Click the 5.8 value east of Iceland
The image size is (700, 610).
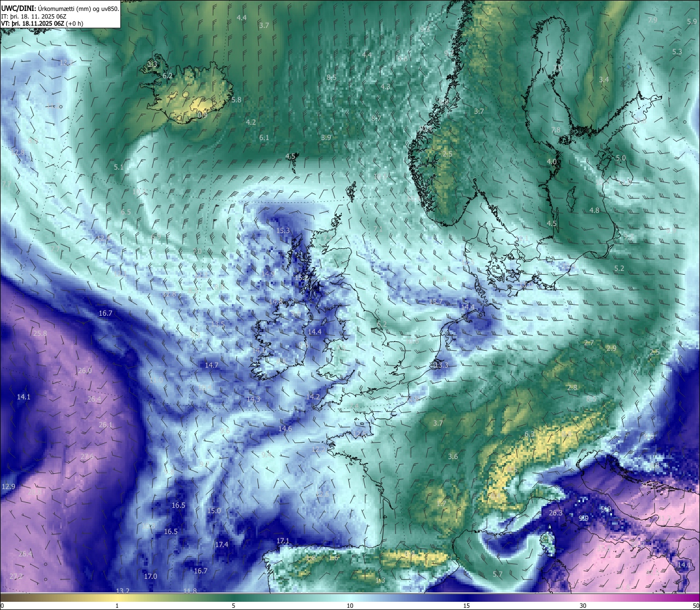click(236, 100)
